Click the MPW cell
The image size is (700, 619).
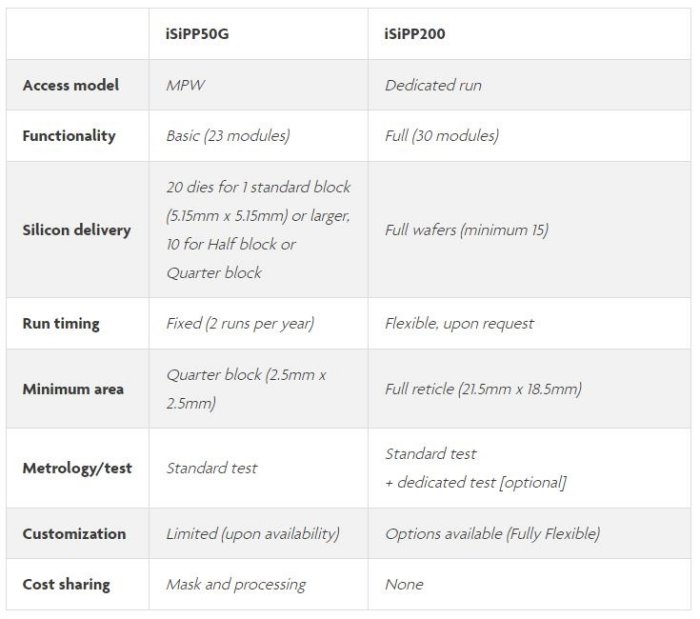point(185,85)
